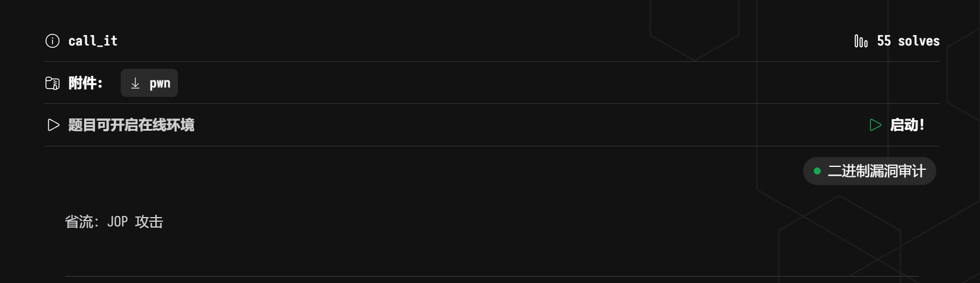Click the green play icon before 启动!
This screenshot has height=283, width=980.
[875, 125]
